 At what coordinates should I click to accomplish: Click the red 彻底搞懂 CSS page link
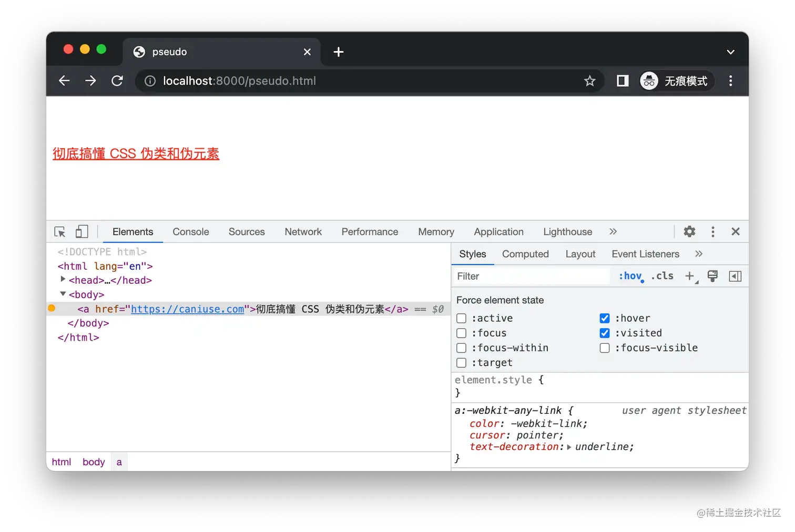pos(136,154)
